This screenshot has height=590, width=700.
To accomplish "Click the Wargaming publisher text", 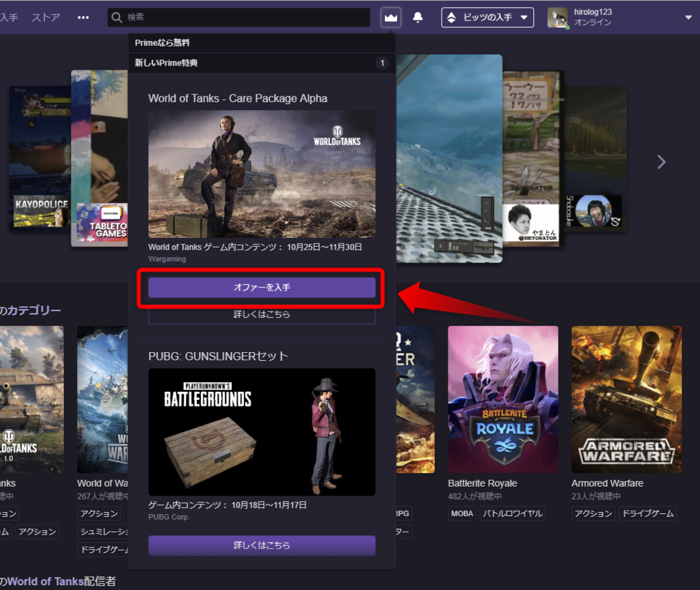I will pos(167,259).
